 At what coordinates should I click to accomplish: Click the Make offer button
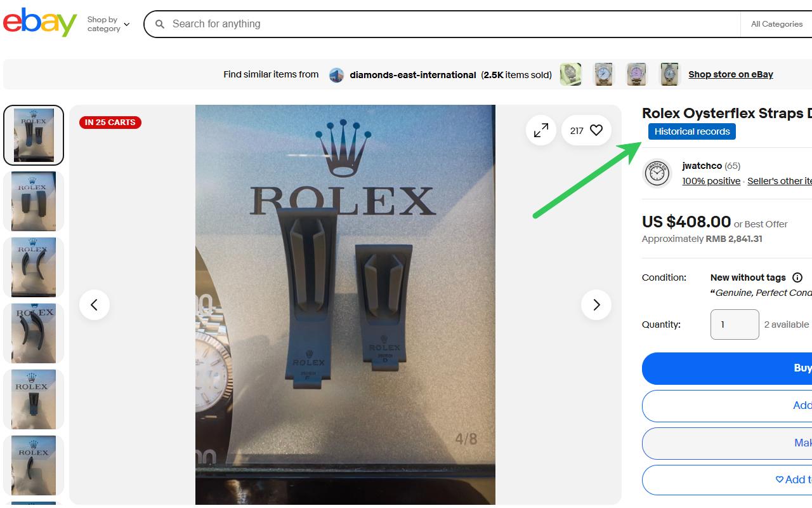pyautogui.click(x=727, y=443)
